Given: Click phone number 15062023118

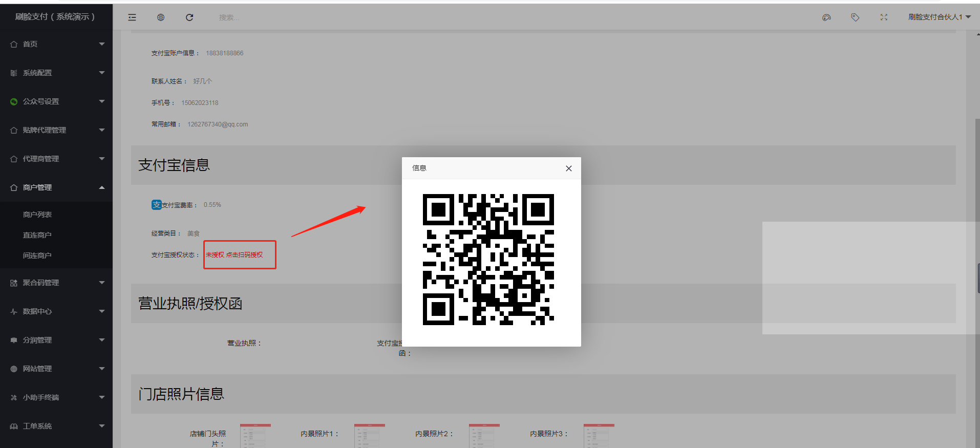Looking at the screenshot, I should click(x=200, y=103).
